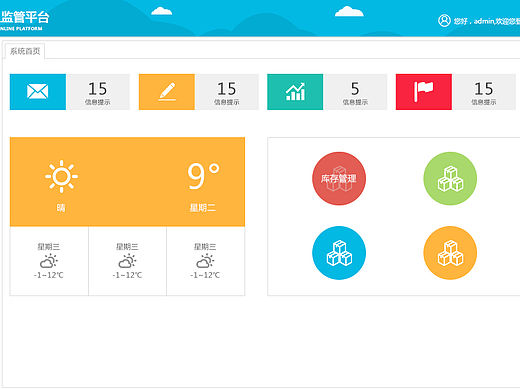Image resolution: width=520 pixels, height=390 pixels.
Task: Click 信息提示 label beside the red flag tile
Action: tap(484, 102)
